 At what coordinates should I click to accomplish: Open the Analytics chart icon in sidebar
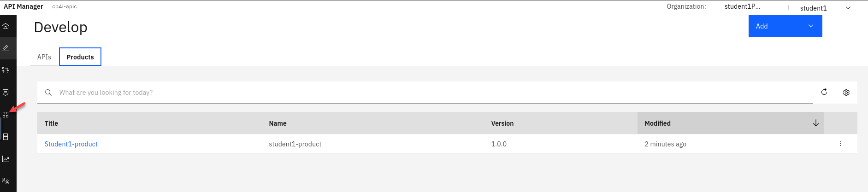[x=6, y=159]
